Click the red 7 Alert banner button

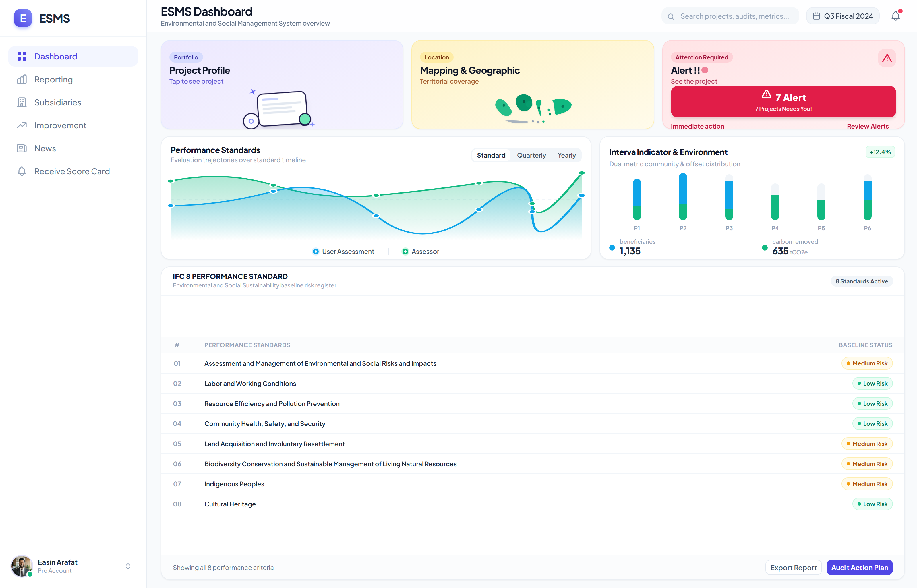783,102
